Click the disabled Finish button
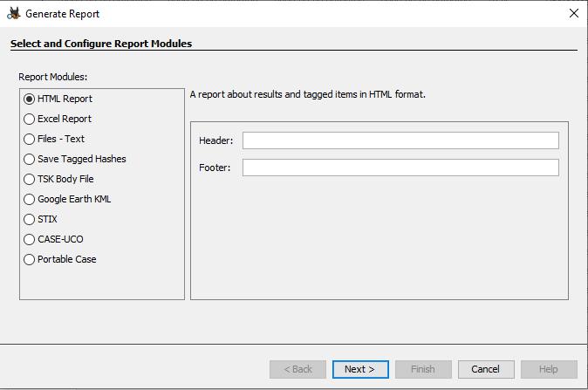588x390 pixels. pyautogui.click(x=423, y=369)
